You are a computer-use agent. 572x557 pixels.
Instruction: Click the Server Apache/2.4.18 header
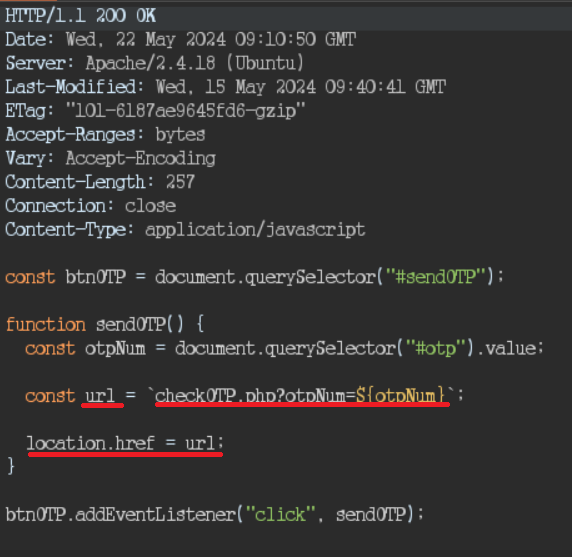(154, 63)
